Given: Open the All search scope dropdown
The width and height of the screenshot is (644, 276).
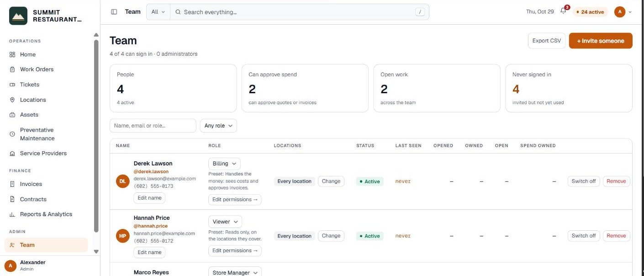Looking at the screenshot, I should [x=158, y=12].
